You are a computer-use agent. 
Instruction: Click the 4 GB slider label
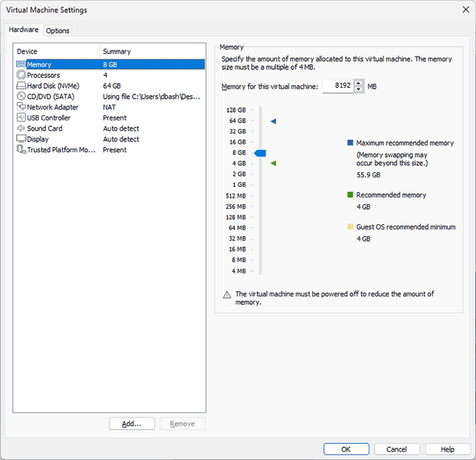[x=239, y=163]
